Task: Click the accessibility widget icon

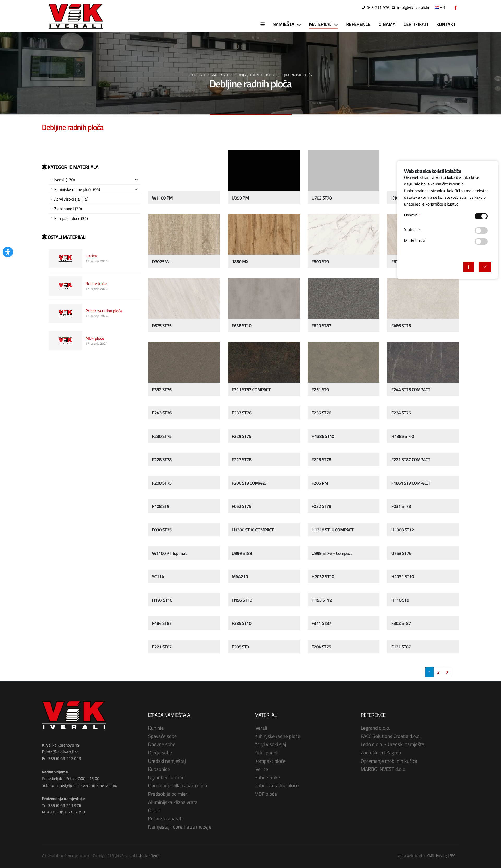Action: pyautogui.click(x=8, y=252)
